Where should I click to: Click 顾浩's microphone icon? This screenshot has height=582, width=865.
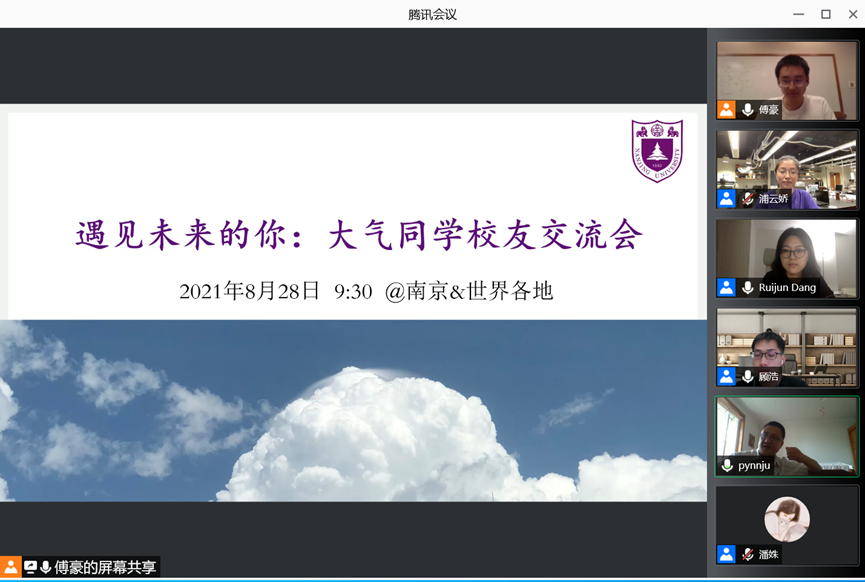pyautogui.click(x=747, y=377)
